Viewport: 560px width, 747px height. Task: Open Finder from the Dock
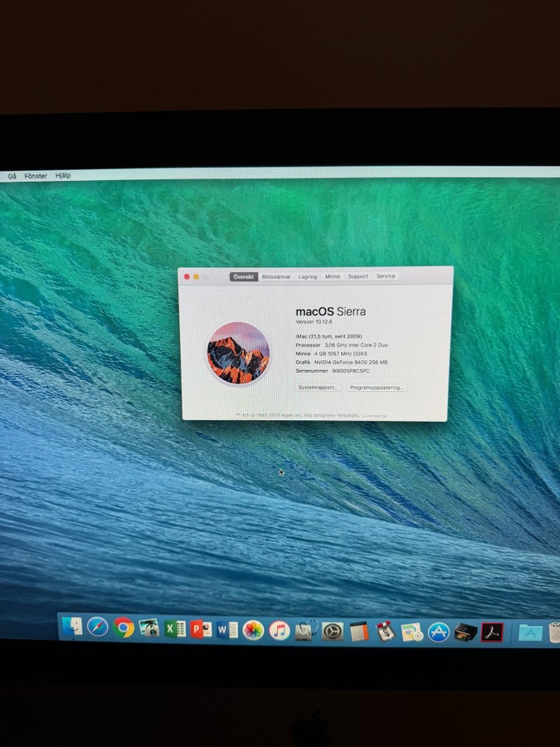click(72, 627)
